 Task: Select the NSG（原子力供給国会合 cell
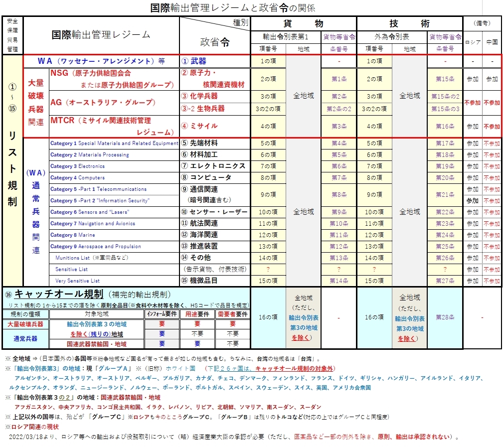pyautogui.click(x=114, y=79)
